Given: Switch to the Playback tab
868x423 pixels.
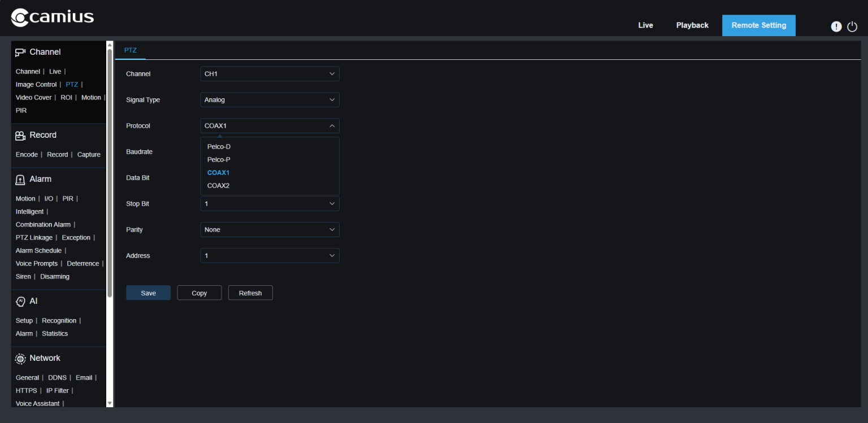Looking at the screenshot, I should (692, 25).
